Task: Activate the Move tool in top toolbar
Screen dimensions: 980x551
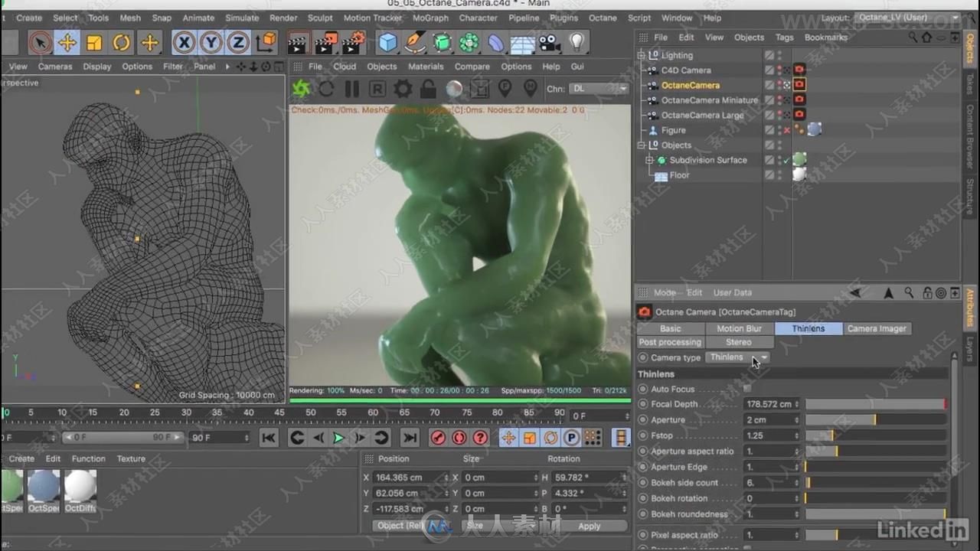Action: point(67,43)
